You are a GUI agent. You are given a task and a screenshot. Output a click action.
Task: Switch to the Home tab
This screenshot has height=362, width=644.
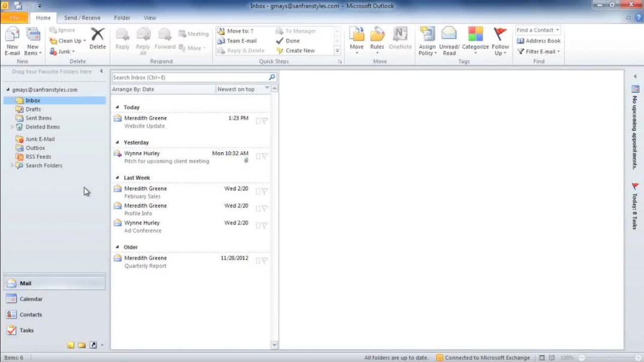(43, 18)
